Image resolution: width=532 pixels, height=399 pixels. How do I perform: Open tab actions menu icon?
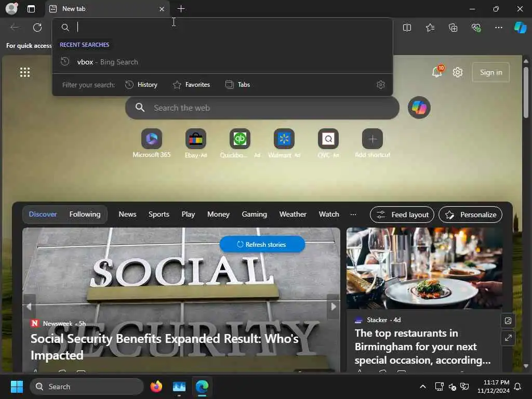pos(31,9)
